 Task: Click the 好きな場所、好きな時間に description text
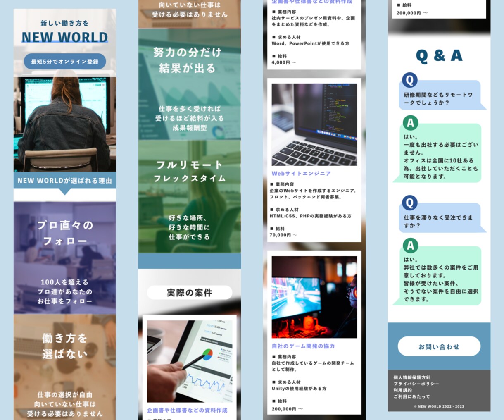click(190, 227)
